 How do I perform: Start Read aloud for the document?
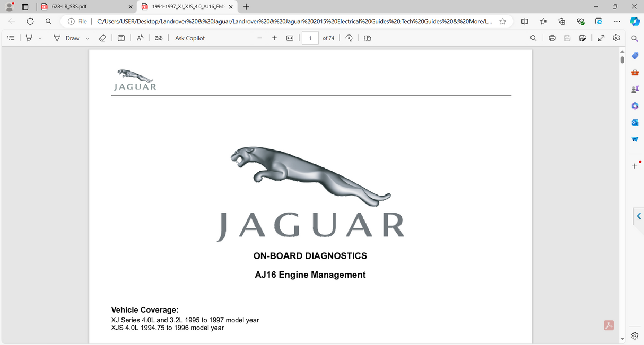[140, 38]
